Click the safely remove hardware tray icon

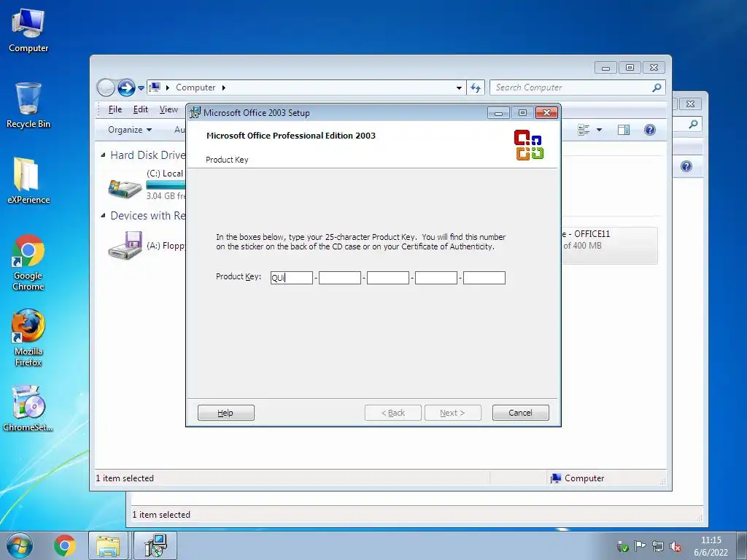point(623,547)
